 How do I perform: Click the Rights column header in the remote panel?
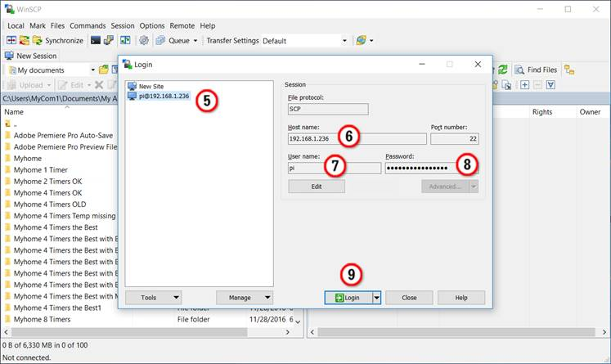542,112
